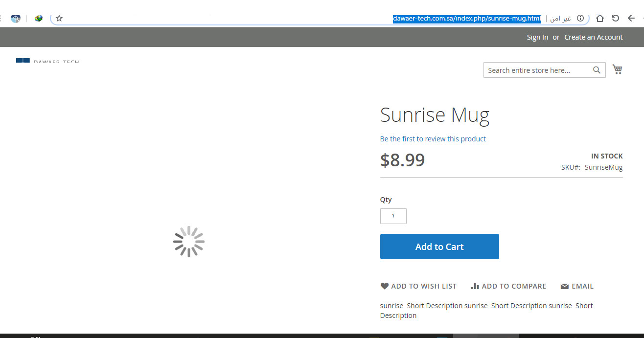Reload the page with the refresh icon
This screenshot has width=644, height=338.
click(x=615, y=19)
